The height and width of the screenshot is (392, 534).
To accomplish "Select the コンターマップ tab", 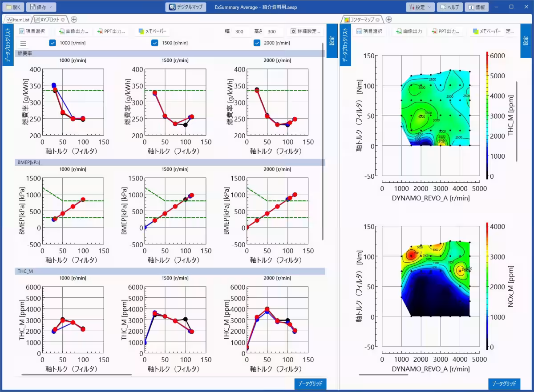I will [x=361, y=20].
